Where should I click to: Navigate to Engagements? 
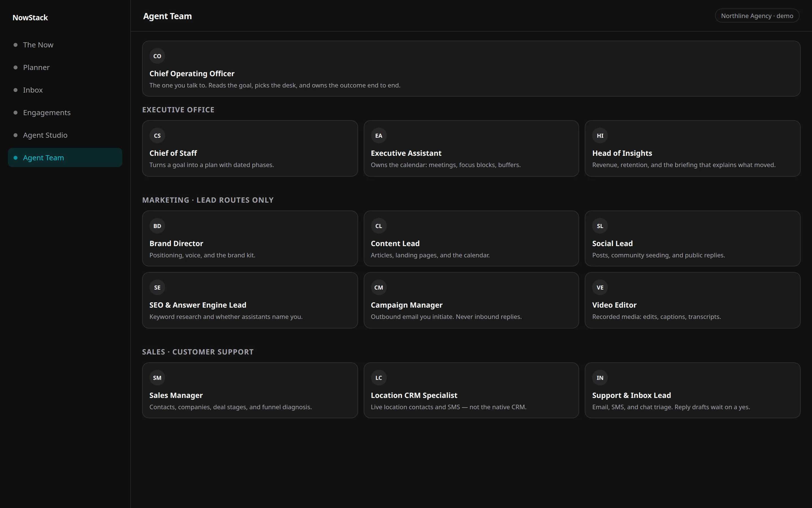(x=65, y=113)
